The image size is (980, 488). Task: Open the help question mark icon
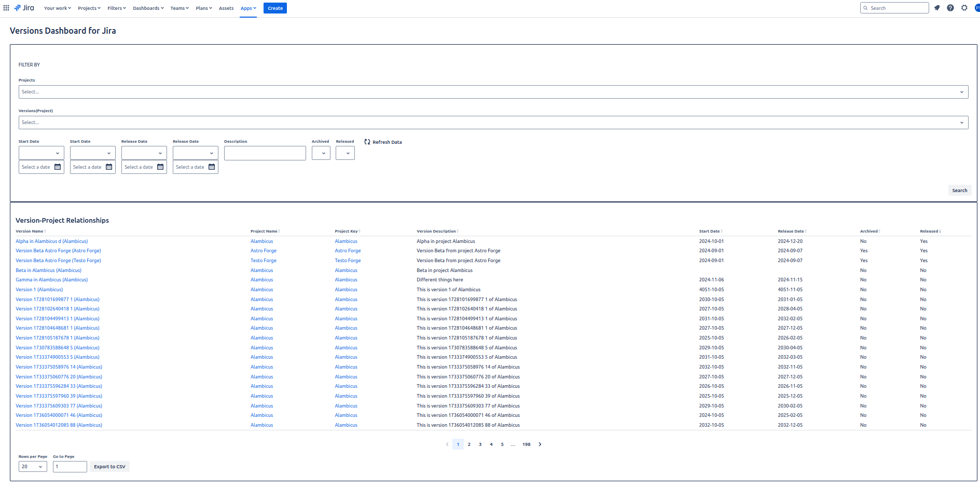click(x=950, y=8)
